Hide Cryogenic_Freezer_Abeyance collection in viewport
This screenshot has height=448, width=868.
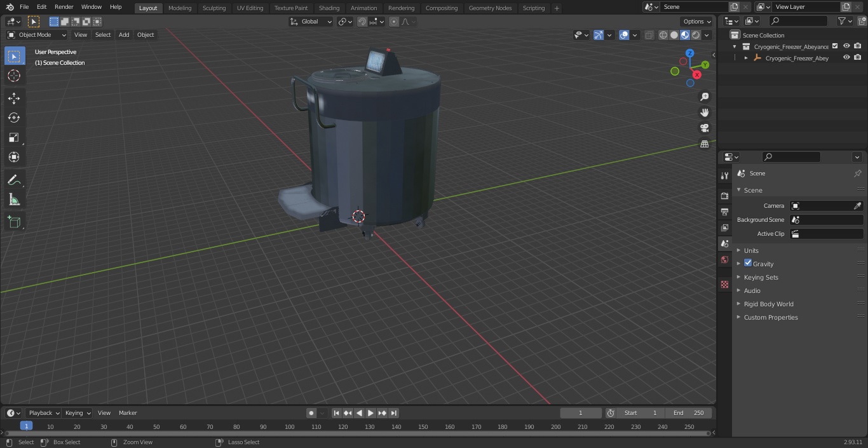(846, 46)
